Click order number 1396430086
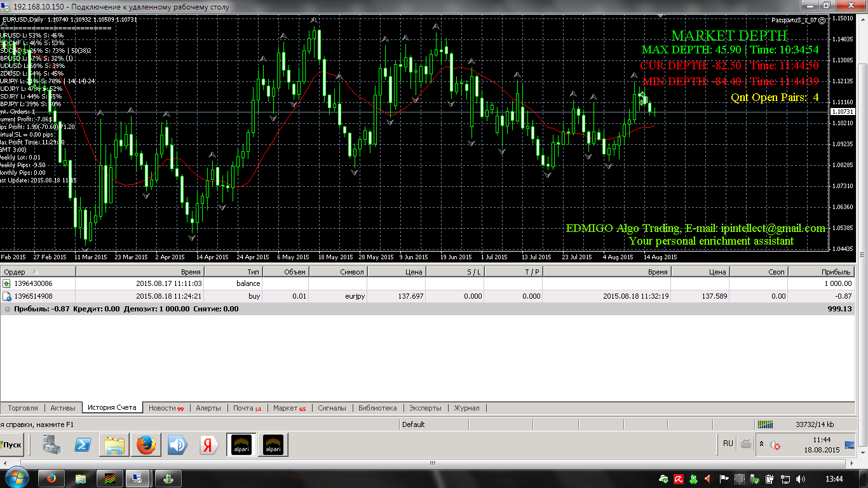 click(x=34, y=283)
